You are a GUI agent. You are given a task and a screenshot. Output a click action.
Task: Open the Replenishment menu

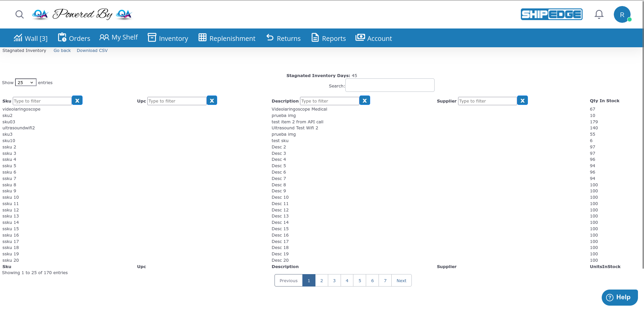(227, 38)
